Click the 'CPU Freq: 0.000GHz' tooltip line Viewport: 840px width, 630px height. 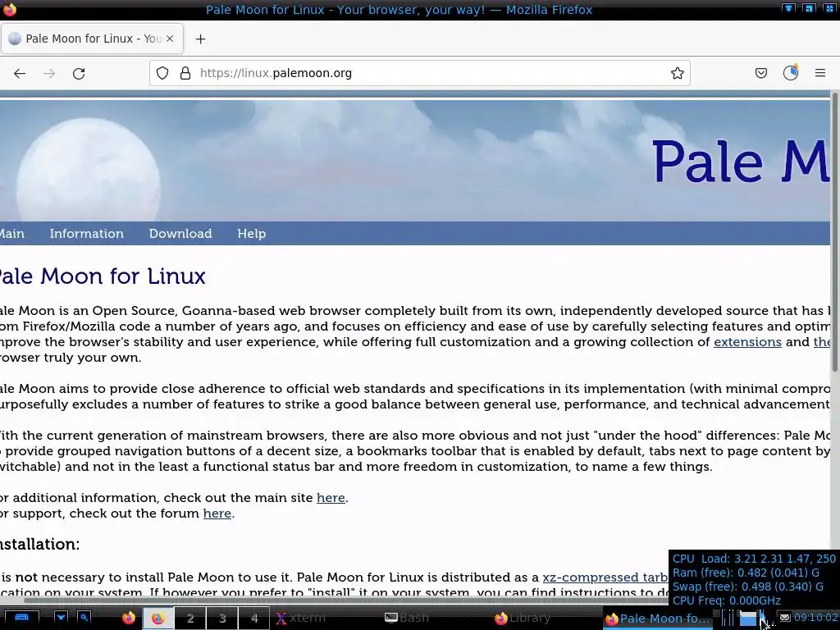point(727,600)
